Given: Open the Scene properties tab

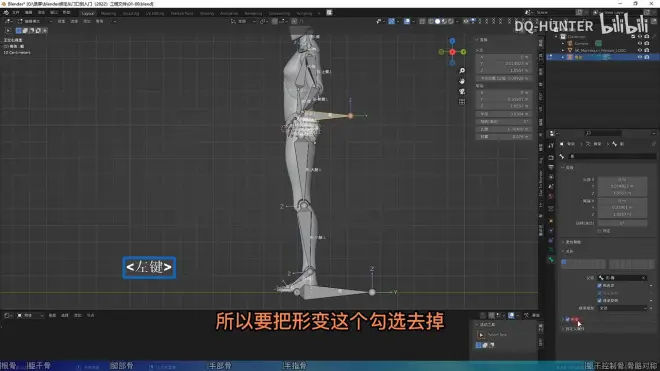Looking at the screenshot, I should point(551,187).
